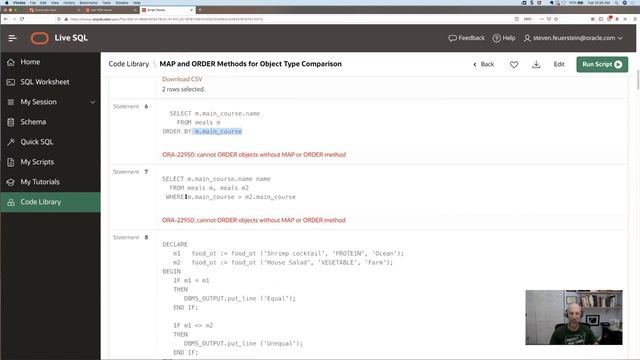Click highlighted m.main_course text in Statement 6

point(218,131)
